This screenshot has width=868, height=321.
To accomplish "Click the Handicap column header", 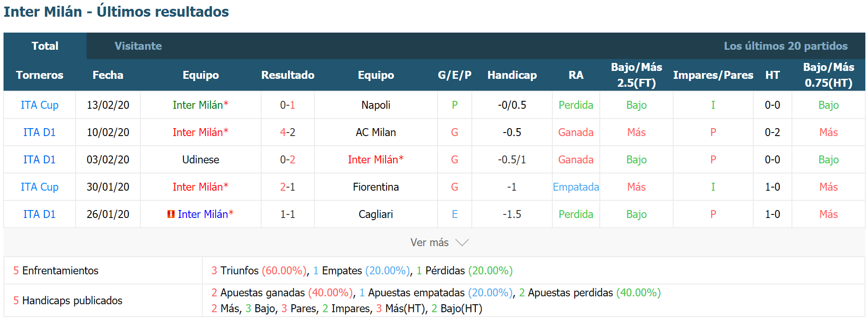I will tap(512, 75).
